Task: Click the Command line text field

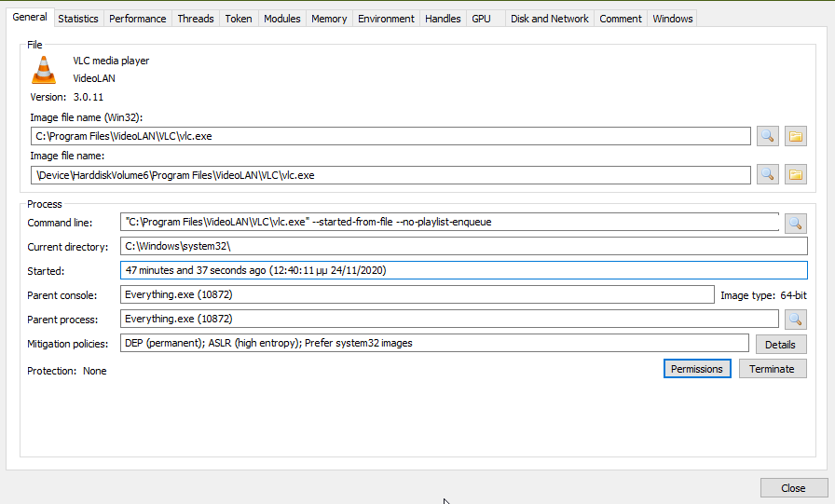Action: 449,222
